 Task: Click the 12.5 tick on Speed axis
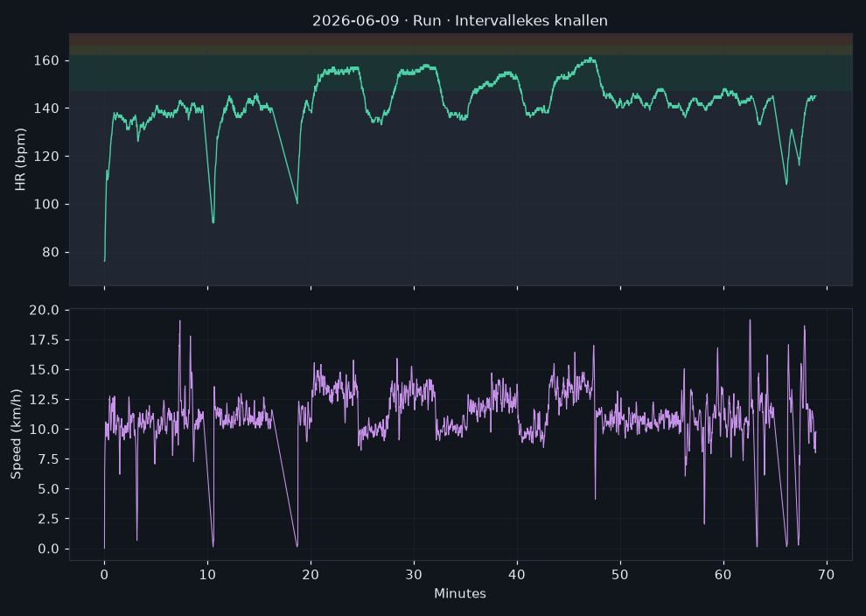coord(45,399)
